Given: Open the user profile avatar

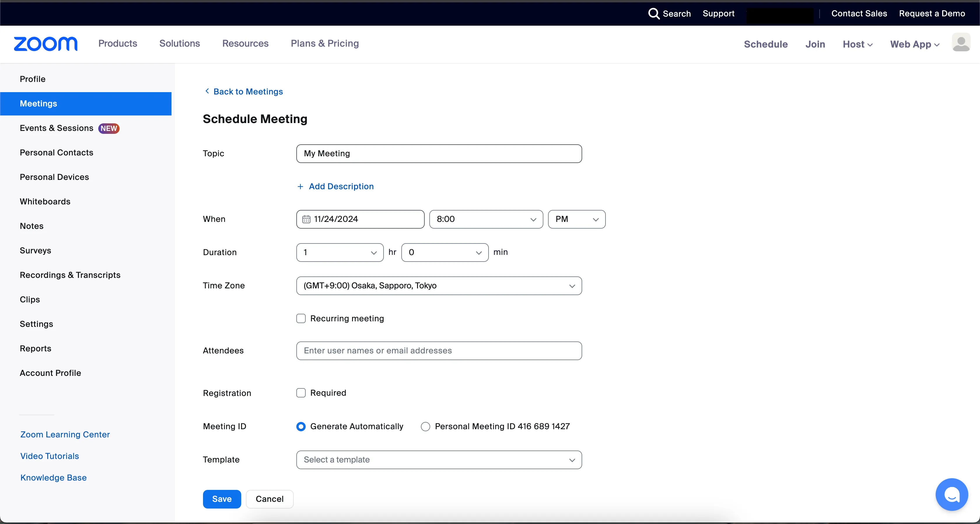Looking at the screenshot, I should click(x=960, y=43).
